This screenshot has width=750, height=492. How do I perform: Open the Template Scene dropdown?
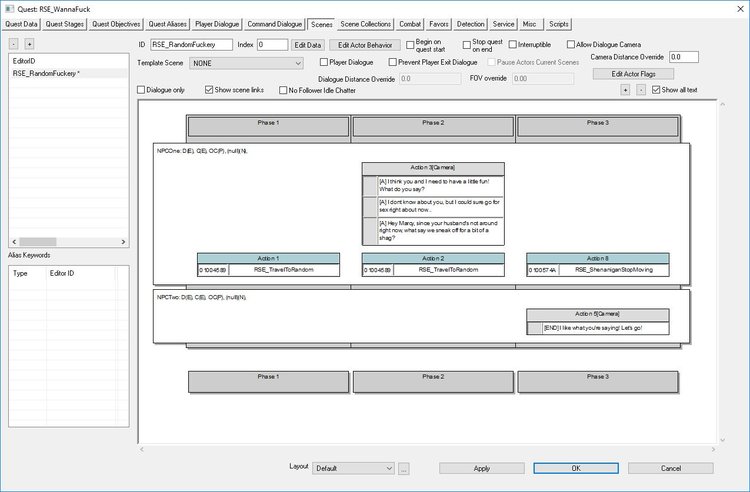(246, 63)
